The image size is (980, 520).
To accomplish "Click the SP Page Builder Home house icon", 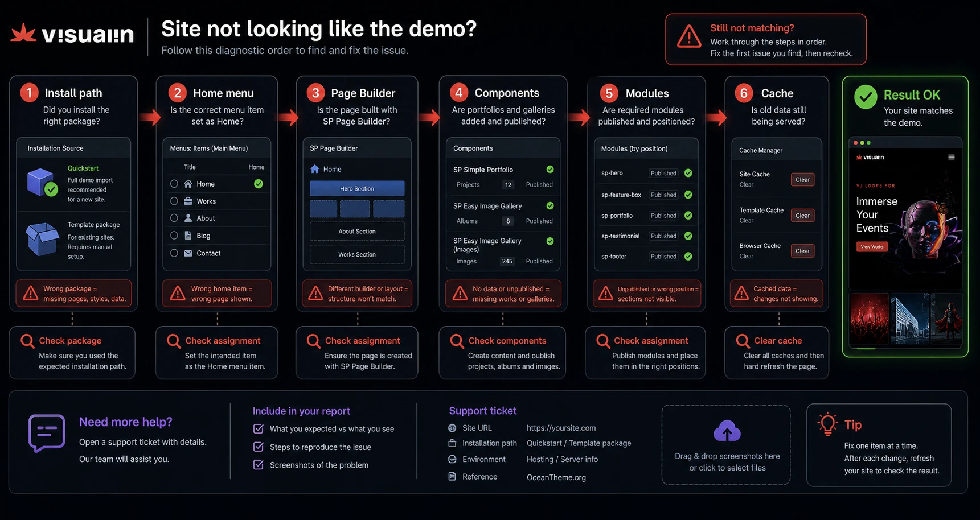I will (315, 169).
